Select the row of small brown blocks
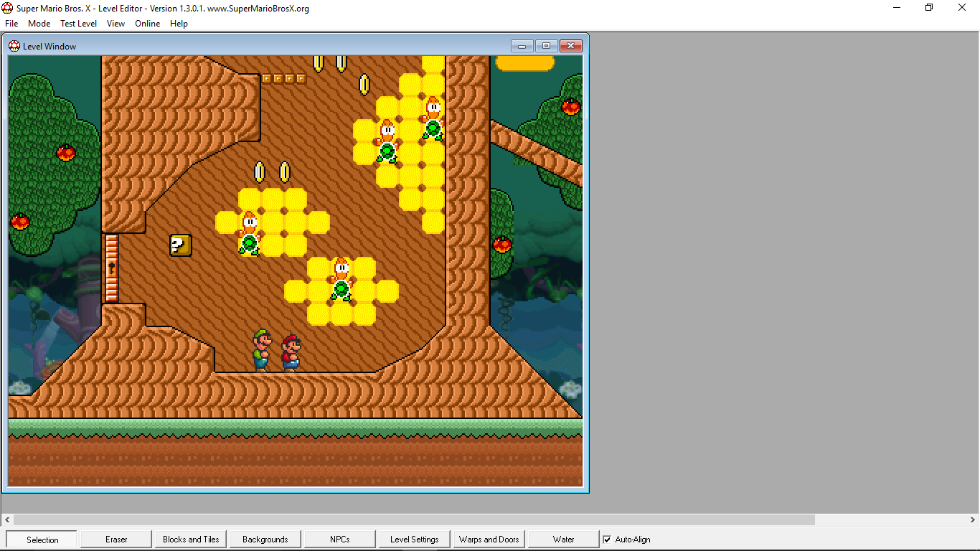The width and height of the screenshot is (980, 551). (284, 79)
